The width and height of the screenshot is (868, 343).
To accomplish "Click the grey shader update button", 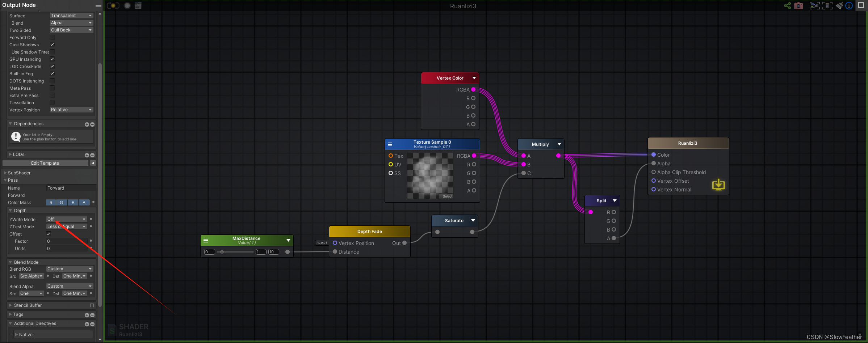I will point(127,5).
